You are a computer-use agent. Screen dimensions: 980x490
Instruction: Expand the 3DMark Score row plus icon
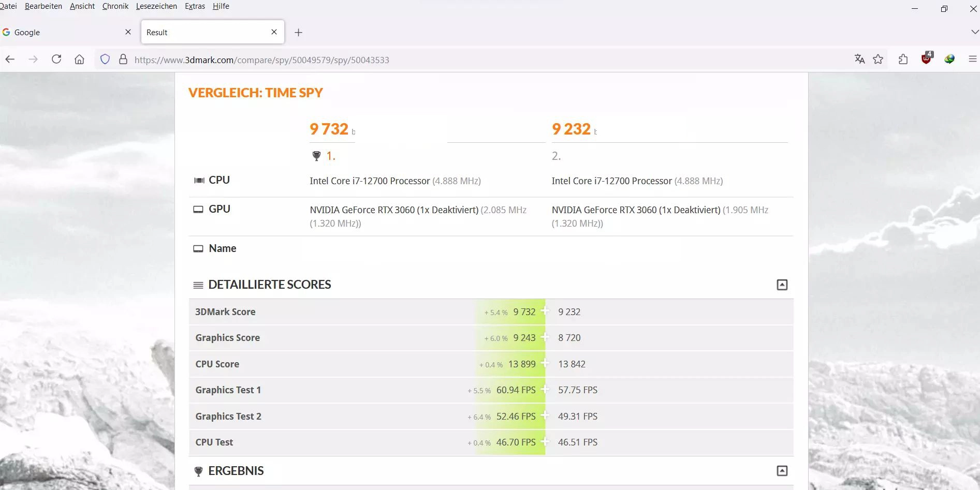(545, 310)
